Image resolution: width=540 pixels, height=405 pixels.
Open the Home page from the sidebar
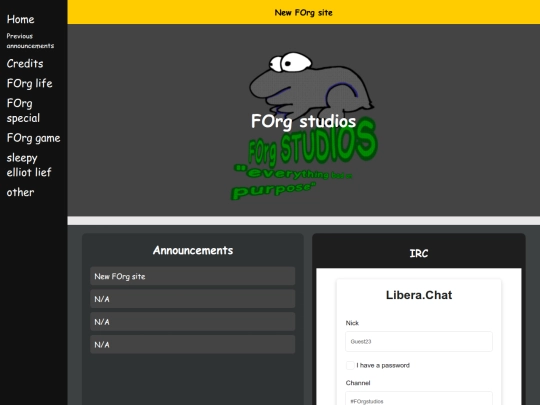point(20,19)
